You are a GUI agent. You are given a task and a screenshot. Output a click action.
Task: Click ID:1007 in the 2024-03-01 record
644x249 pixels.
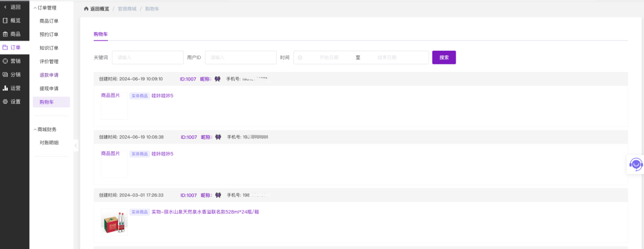[189, 195]
